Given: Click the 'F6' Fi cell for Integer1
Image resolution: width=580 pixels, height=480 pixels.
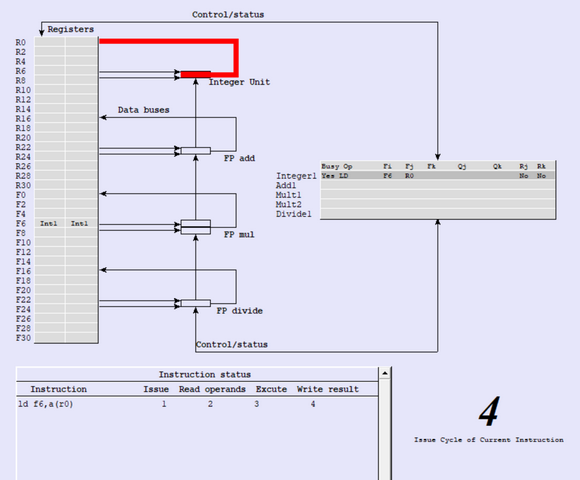Looking at the screenshot, I should (387, 176).
